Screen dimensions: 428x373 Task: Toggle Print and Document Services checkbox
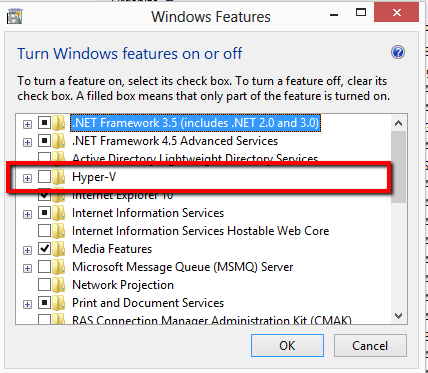click(44, 303)
